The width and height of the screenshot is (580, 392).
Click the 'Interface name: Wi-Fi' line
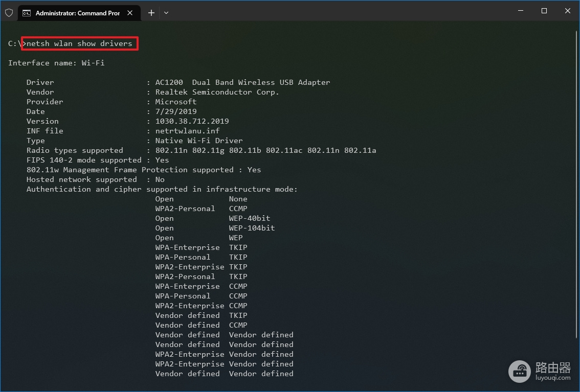coord(56,63)
